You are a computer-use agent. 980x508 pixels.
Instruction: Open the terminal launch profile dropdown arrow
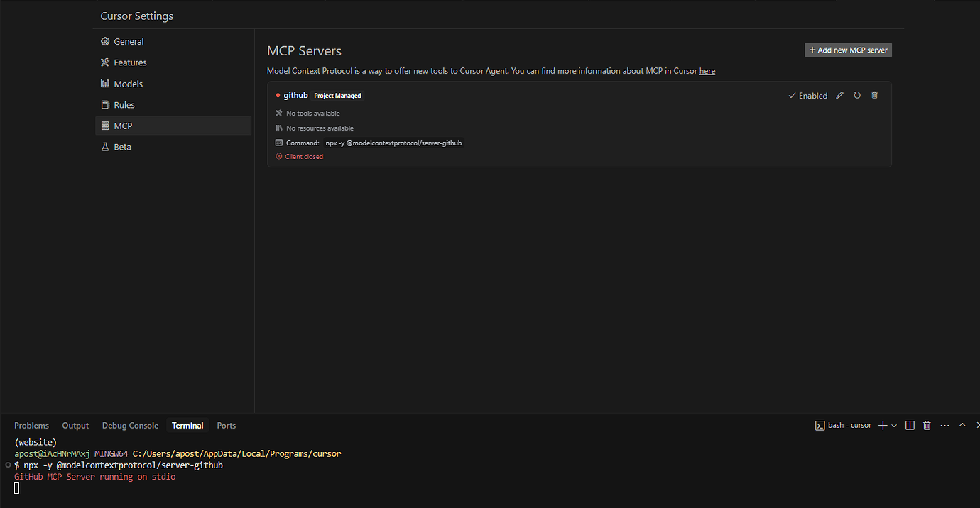(894, 426)
